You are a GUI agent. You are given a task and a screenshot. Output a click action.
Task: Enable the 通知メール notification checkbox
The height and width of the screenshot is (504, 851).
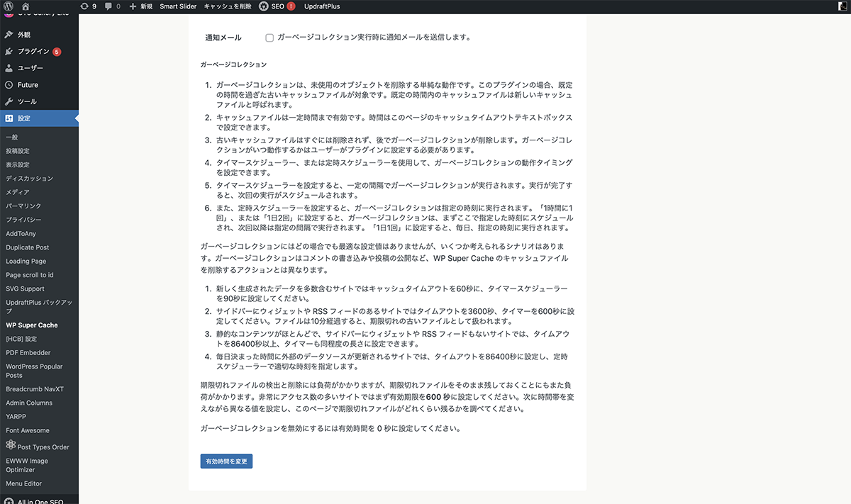[269, 38]
